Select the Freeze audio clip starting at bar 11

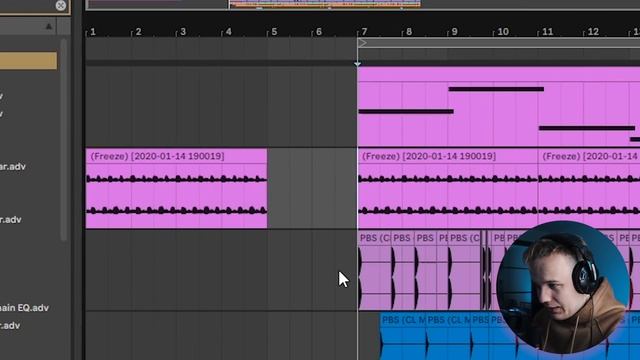point(589,188)
